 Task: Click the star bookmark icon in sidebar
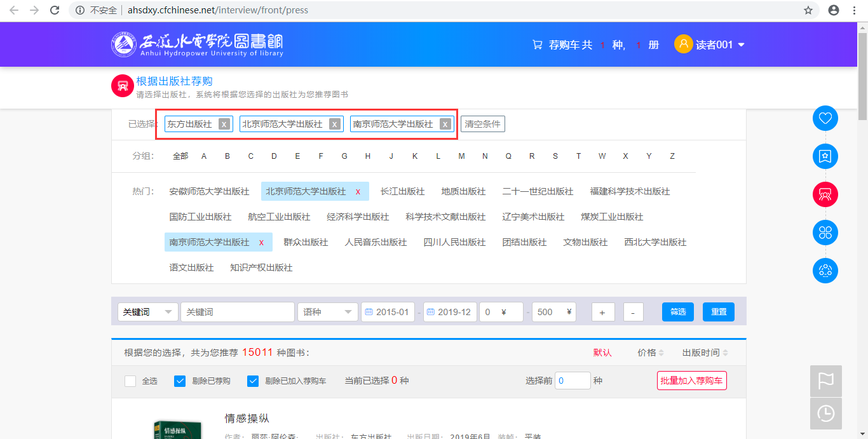tap(825, 156)
